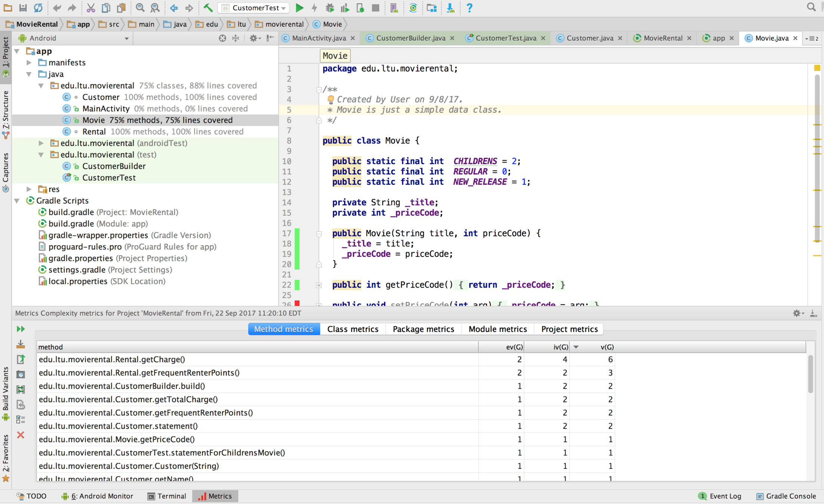Toggle the metrics filter checklist icon

tap(21, 420)
